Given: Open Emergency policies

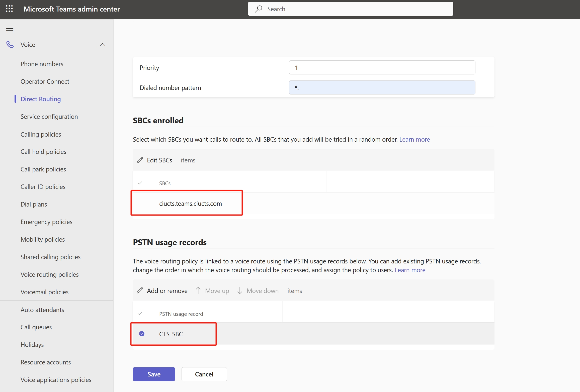Looking at the screenshot, I should tap(46, 222).
